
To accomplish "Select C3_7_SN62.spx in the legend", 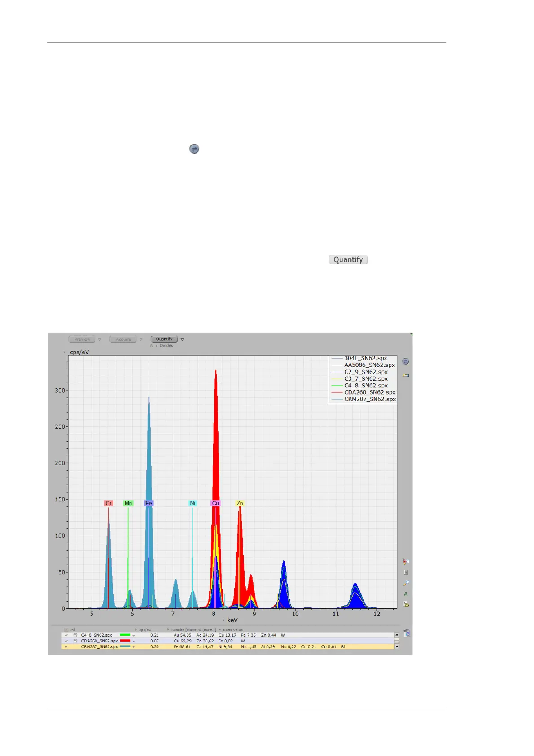I will coord(366,378).
